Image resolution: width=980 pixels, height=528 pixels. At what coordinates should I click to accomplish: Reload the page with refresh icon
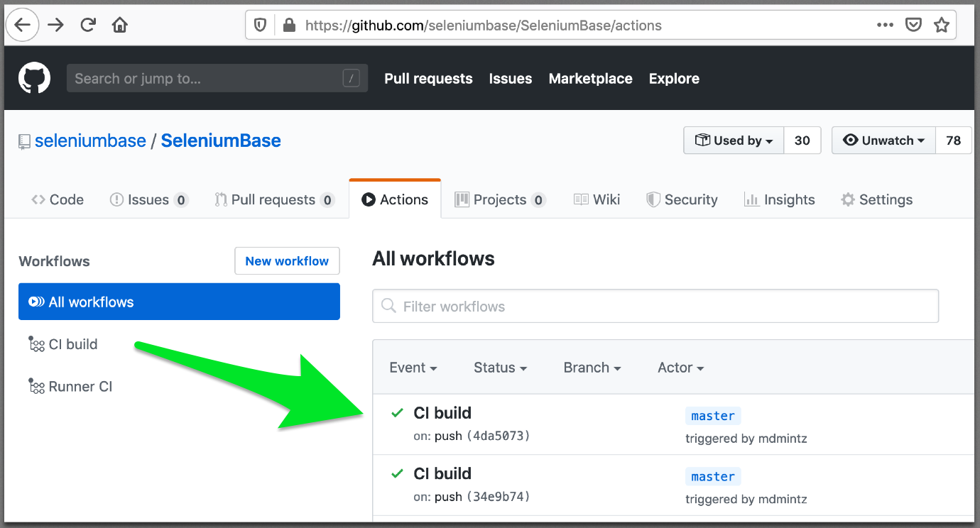coord(88,26)
